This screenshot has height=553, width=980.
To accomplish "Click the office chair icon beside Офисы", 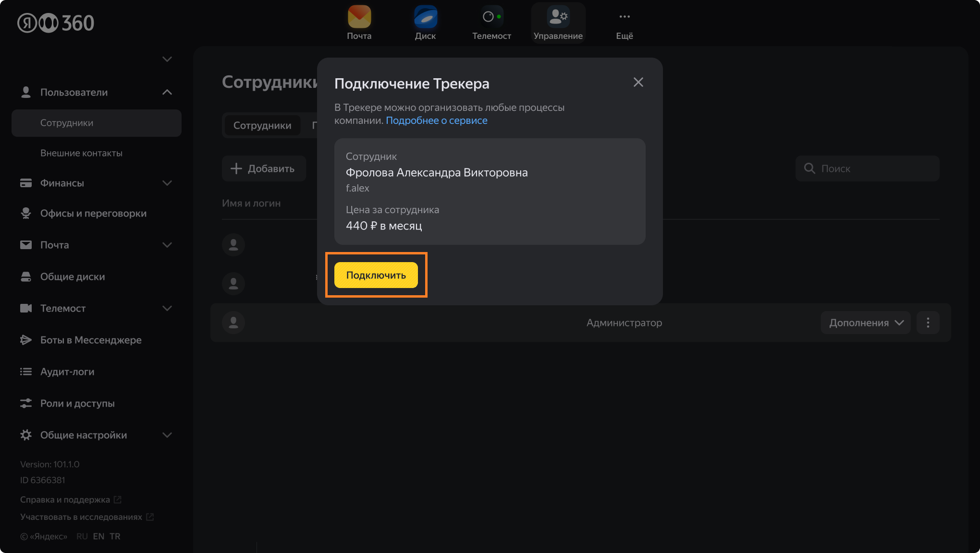I will tap(26, 213).
